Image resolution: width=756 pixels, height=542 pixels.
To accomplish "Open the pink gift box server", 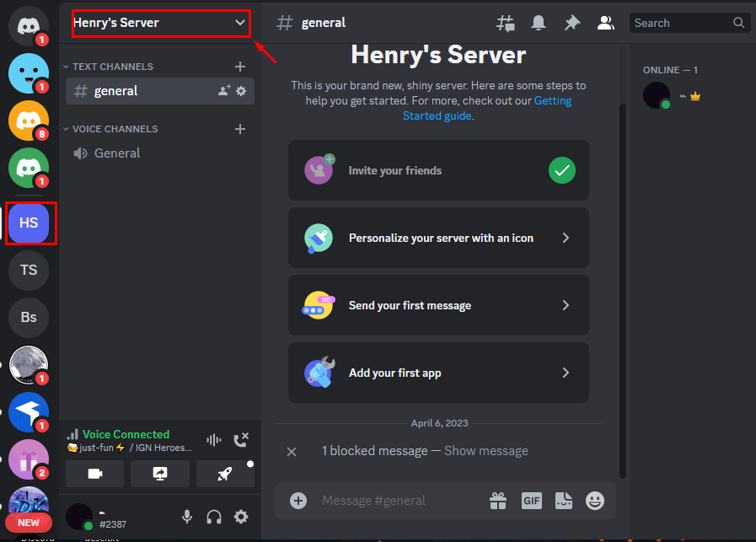I will pos(29,459).
